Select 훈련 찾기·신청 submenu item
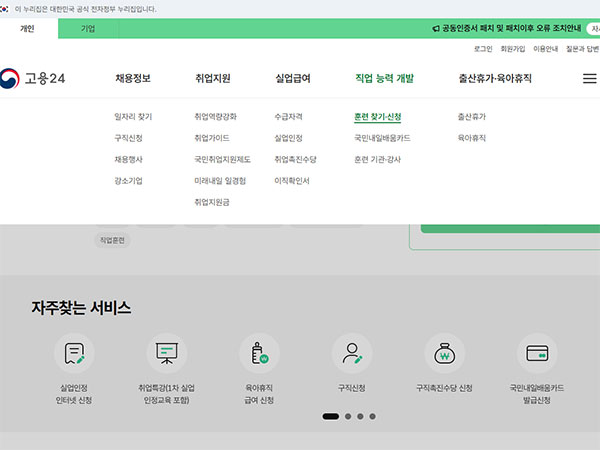600x450 pixels. tap(378, 117)
